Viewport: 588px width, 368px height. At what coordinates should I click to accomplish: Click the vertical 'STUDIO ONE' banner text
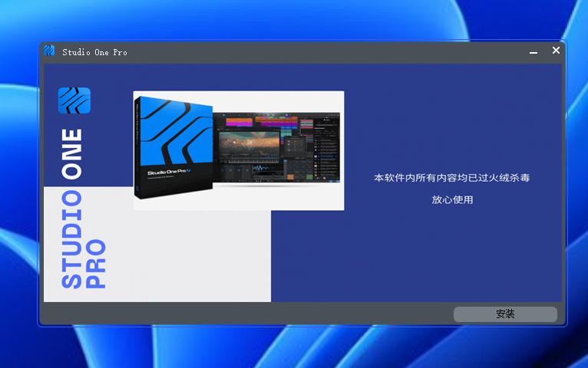(71, 209)
